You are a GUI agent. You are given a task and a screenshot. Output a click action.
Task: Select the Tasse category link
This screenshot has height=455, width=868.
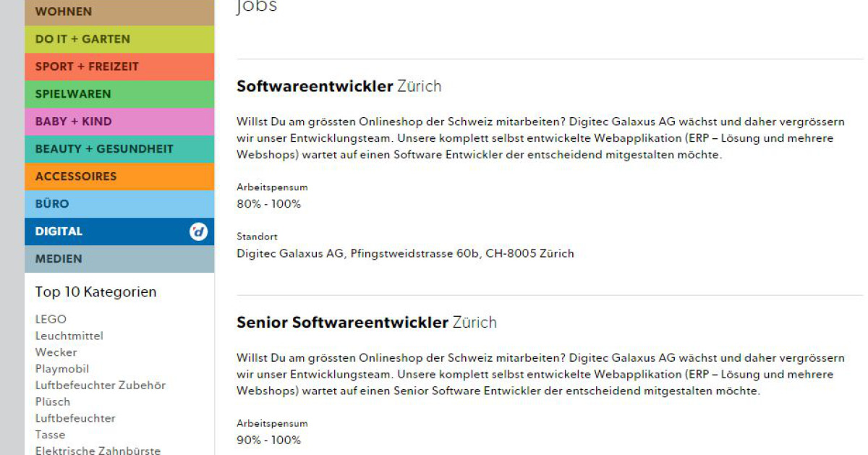coord(50,435)
